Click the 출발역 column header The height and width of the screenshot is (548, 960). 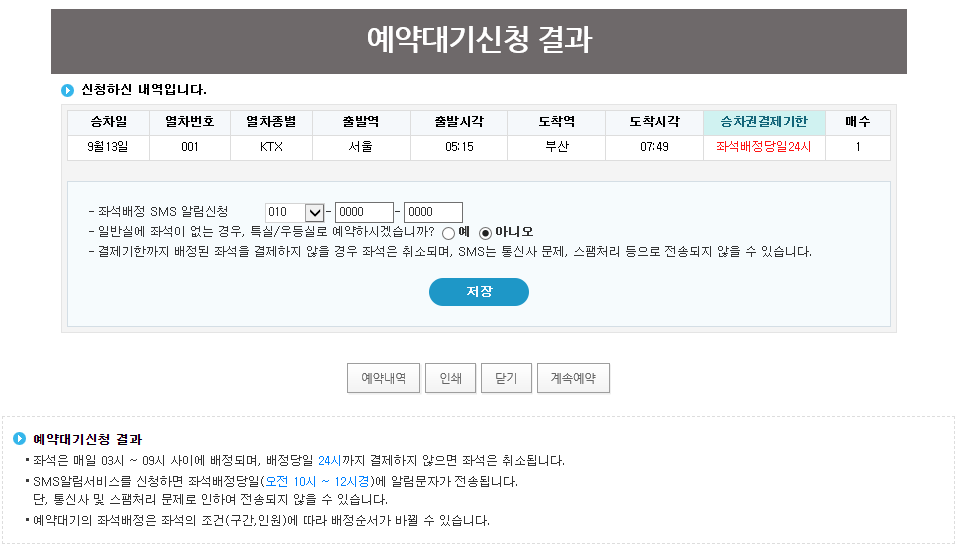361,122
